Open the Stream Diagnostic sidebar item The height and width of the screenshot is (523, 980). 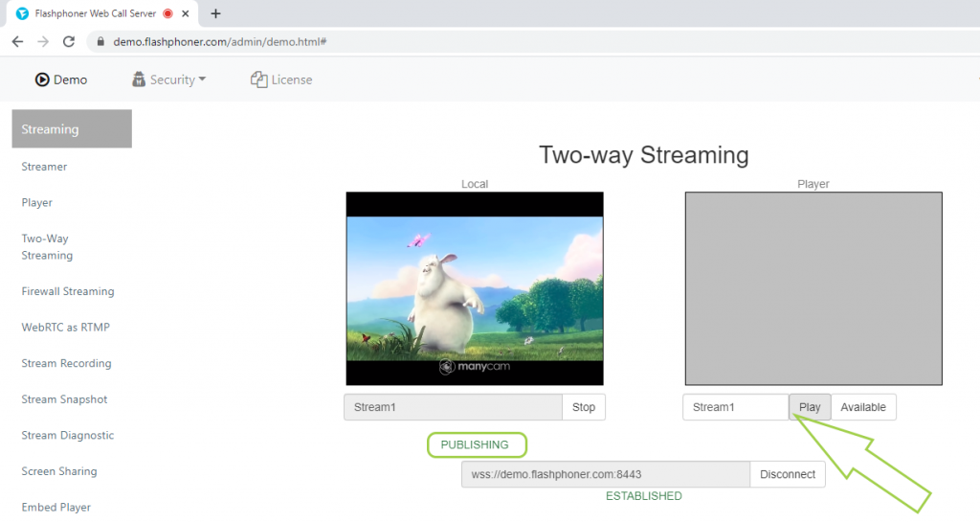point(68,435)
